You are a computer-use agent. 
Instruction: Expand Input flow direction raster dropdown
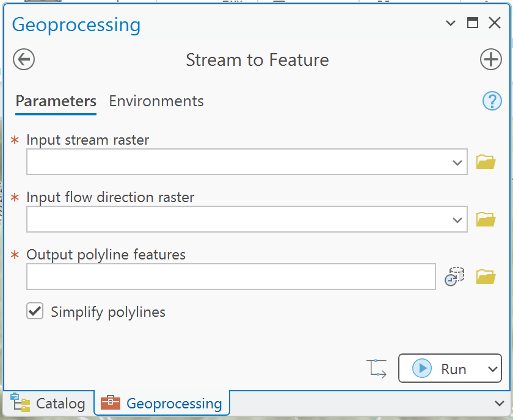click(x=457, y=220)
